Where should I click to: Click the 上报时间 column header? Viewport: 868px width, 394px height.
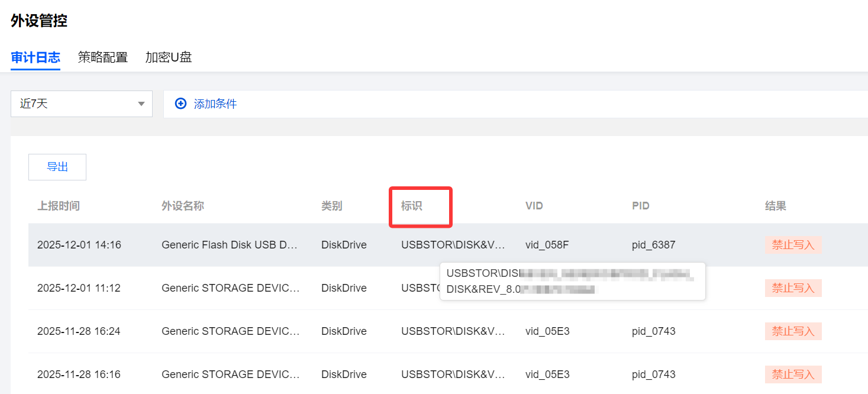[59, 206]
